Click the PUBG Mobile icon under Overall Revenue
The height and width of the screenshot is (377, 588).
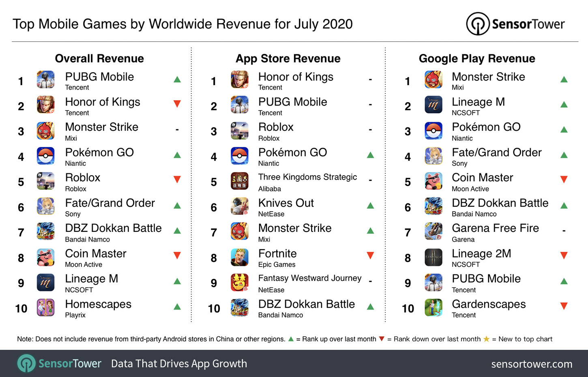click(45, 80)
